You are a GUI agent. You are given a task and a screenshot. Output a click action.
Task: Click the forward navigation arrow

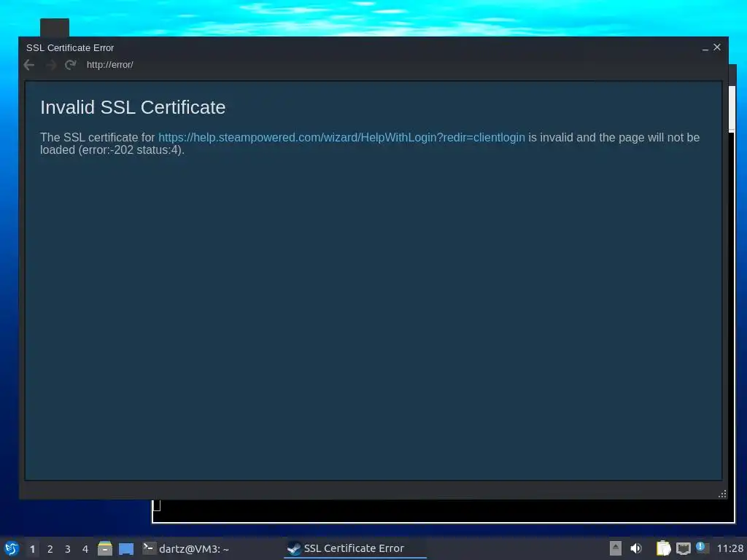pos(50,65)
